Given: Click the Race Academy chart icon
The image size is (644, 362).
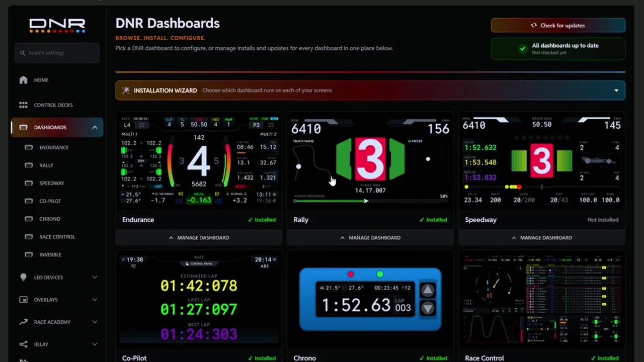Looking at the screenshot, I should pos(23,322).
